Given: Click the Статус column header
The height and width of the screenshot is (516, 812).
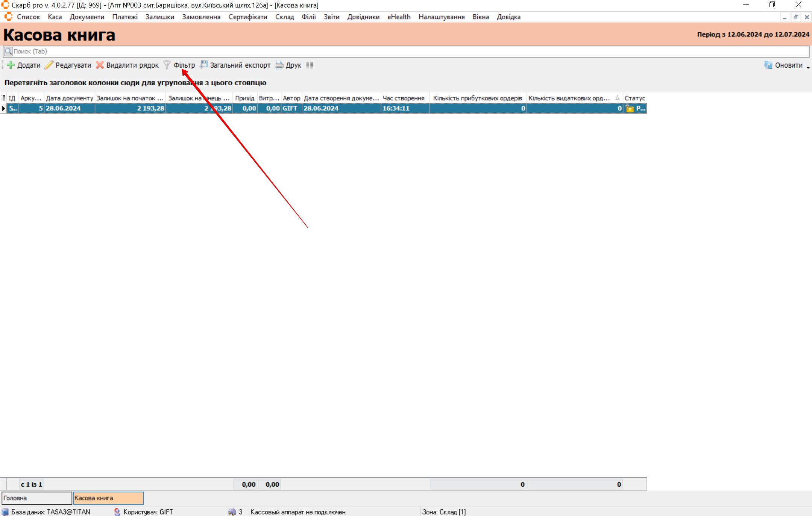Looking at the screenshot, I should tap(634, 98).
